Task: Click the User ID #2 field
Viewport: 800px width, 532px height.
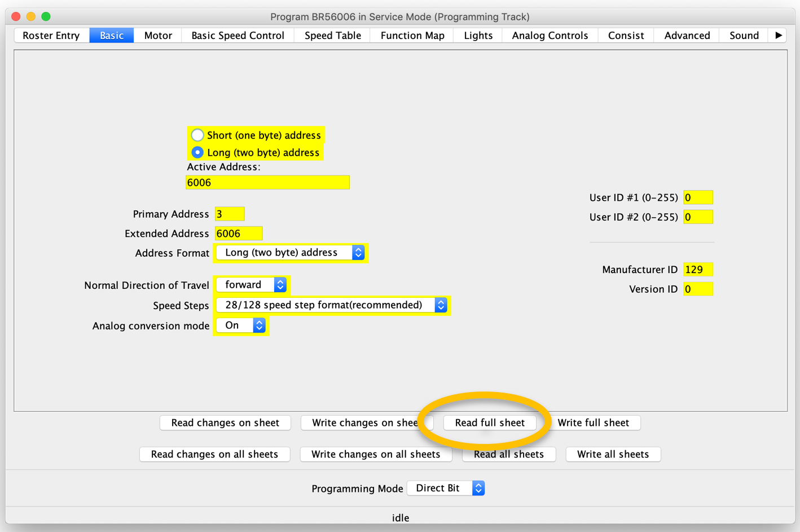Action: click(698, 217)
